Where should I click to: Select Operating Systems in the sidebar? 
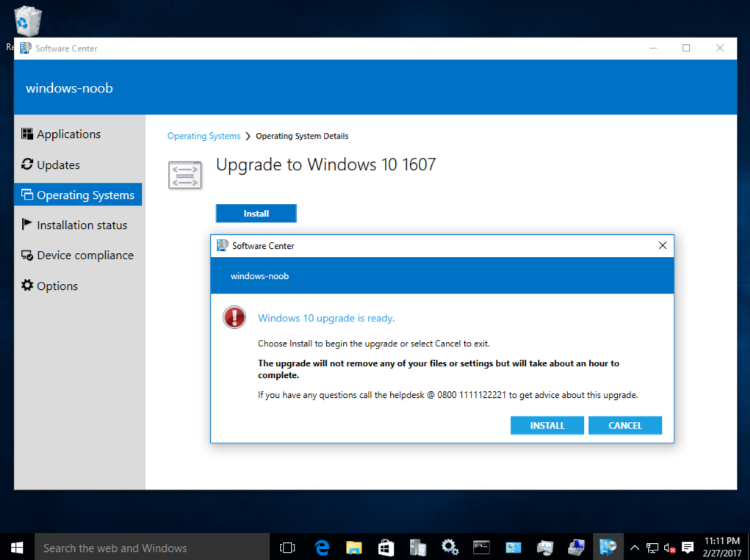[x=78, y=195]
